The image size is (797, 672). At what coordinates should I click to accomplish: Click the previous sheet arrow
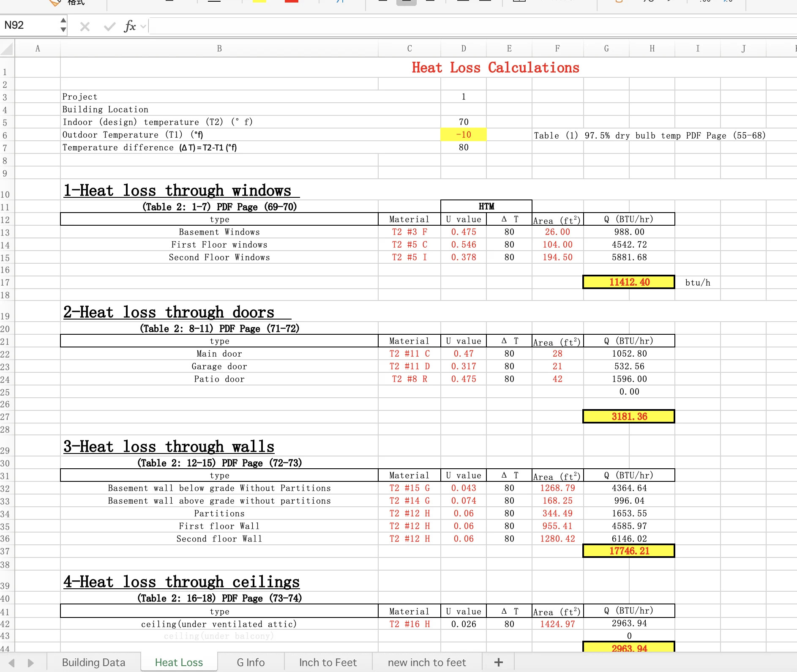pos(12,663)
